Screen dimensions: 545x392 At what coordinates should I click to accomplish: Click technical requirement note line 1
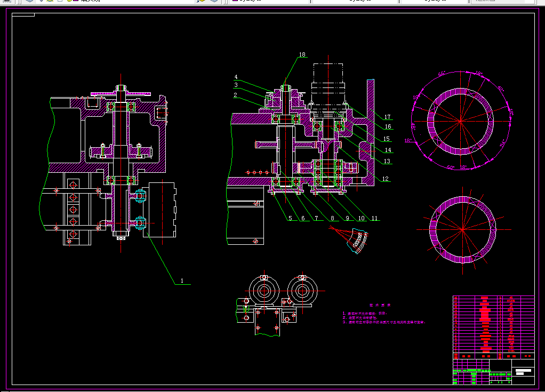[365, 313]
